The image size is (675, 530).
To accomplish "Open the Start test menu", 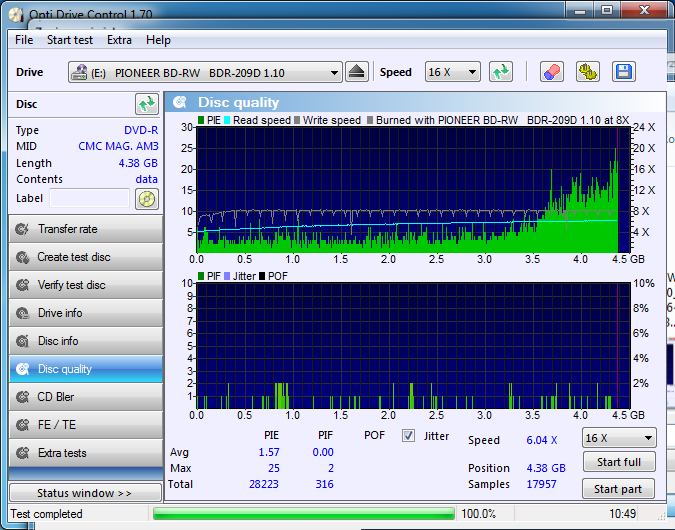I will (x=69, y=40).
